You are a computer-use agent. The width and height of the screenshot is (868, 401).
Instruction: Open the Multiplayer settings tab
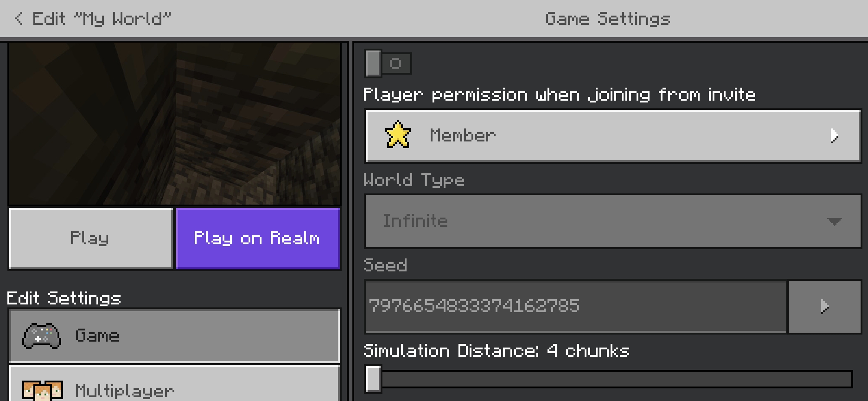[x=174, y=384]
